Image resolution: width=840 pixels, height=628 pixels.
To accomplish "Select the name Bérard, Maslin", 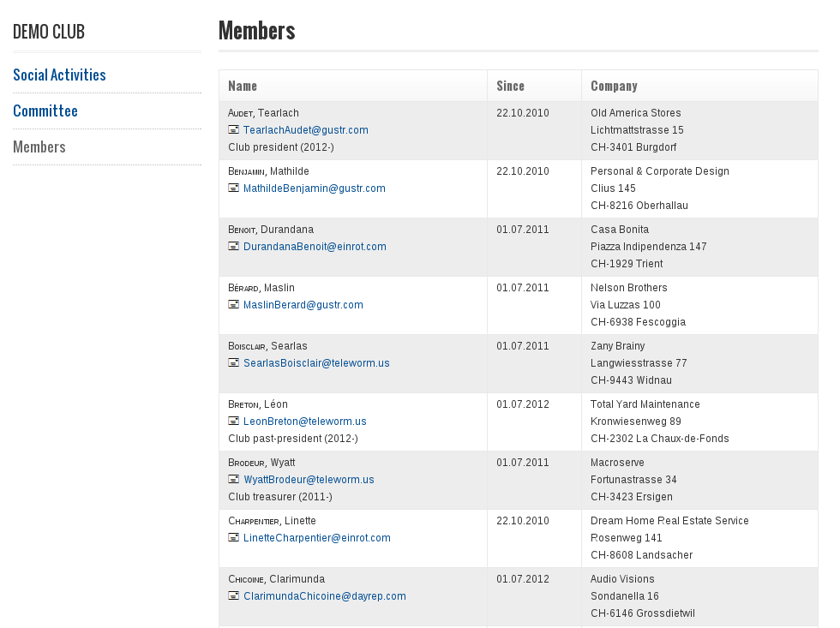I will (x=261, y=288).
